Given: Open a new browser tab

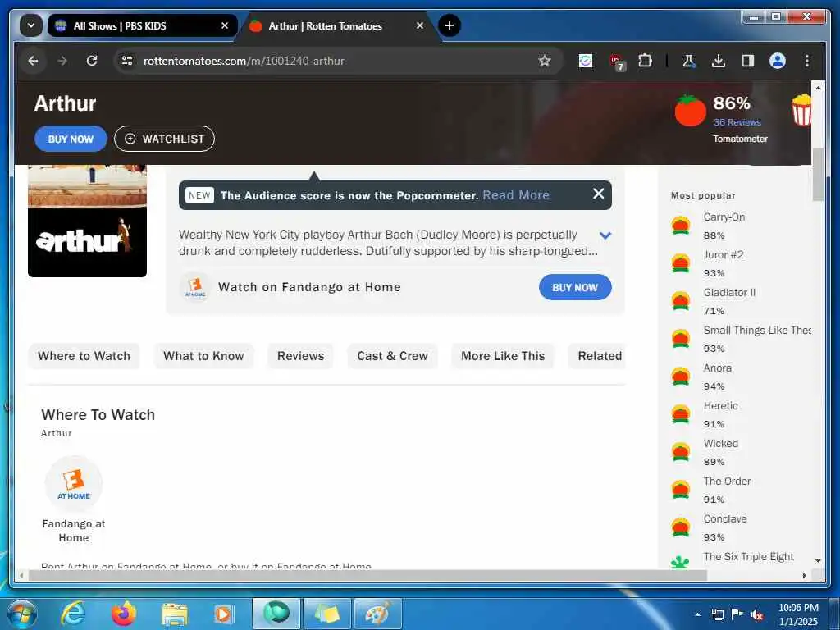Looking at the screenshot, I should coord(449,25).
